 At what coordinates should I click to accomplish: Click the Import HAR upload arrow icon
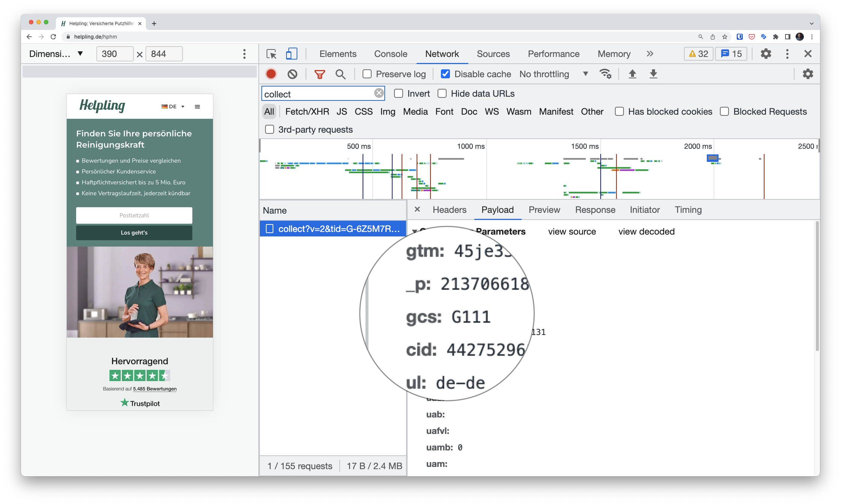[x=632, y=74]
